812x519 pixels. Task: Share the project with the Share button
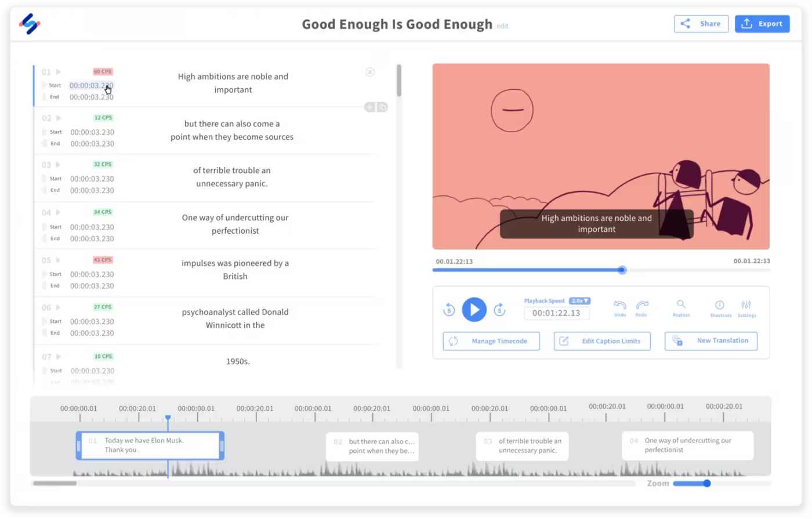(x=701, y=24)
